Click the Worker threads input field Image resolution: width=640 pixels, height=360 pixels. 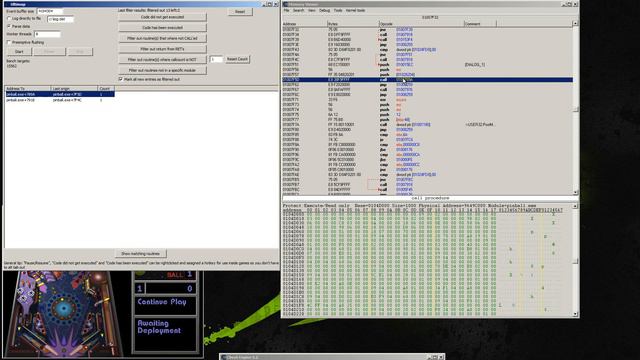[47, 34]
